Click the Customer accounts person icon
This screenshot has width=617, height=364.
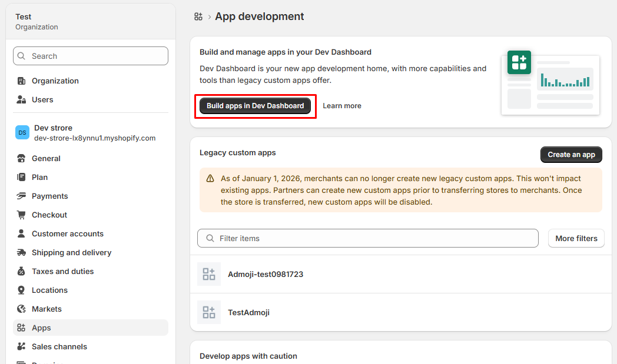(x=21, y=233)
